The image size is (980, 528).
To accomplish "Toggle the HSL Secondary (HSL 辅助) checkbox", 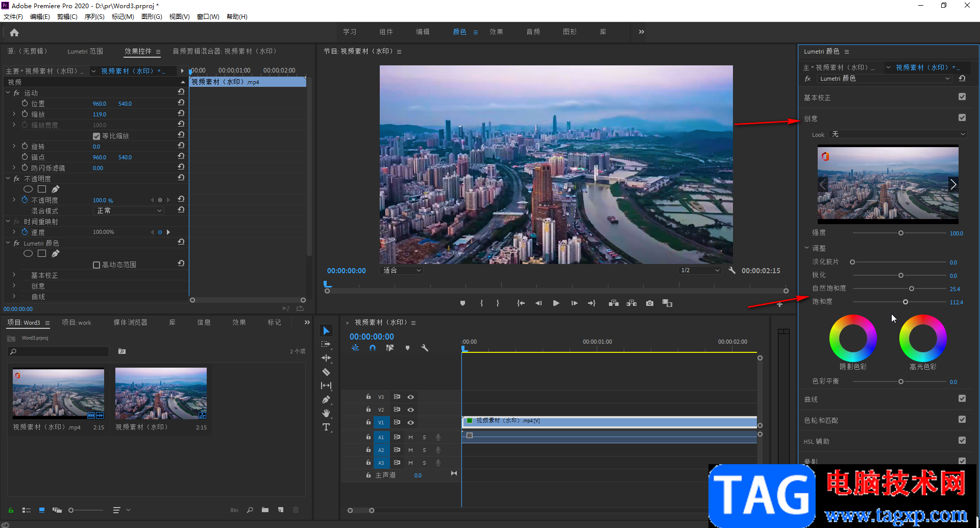I will (962, 441).
